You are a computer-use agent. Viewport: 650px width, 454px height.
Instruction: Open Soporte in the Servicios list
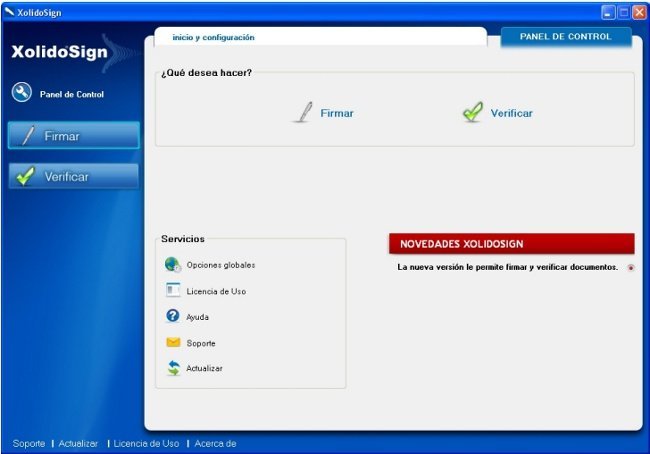click(201, 343)
